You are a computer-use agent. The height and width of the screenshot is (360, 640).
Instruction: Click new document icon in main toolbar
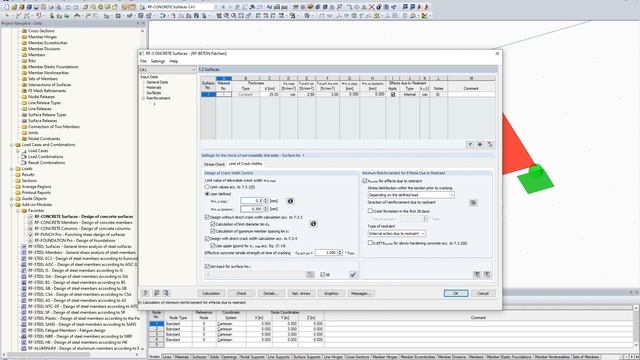[x=7, y=7]
